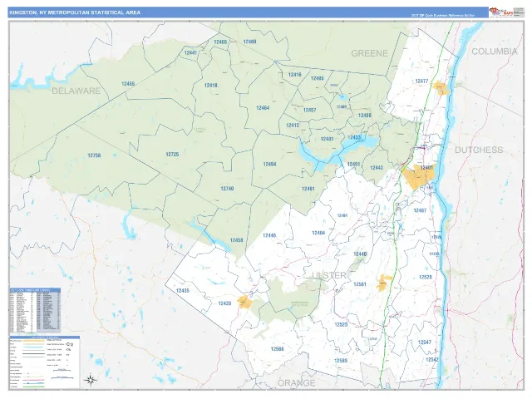Click ZIP code 12740 label

[227, 189]
